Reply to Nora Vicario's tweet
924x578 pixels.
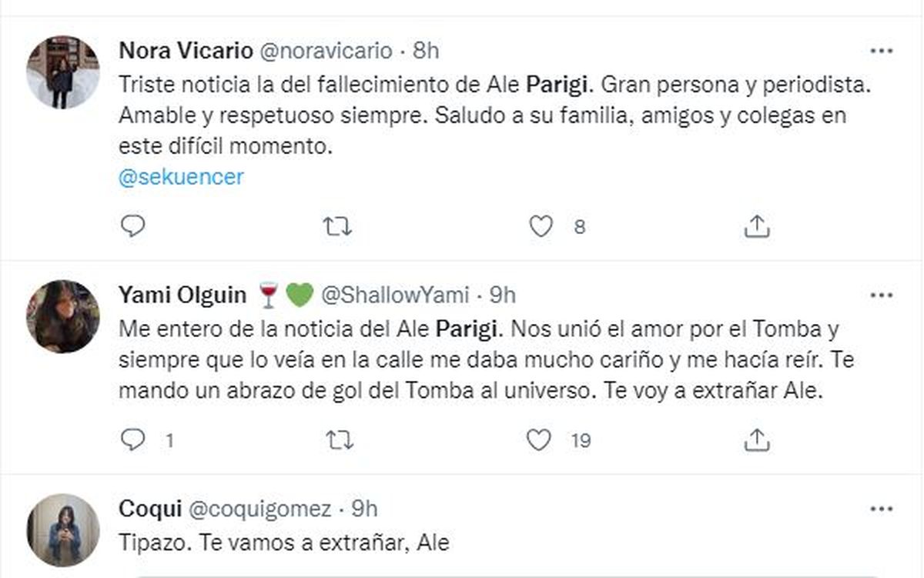click(133, 226)
